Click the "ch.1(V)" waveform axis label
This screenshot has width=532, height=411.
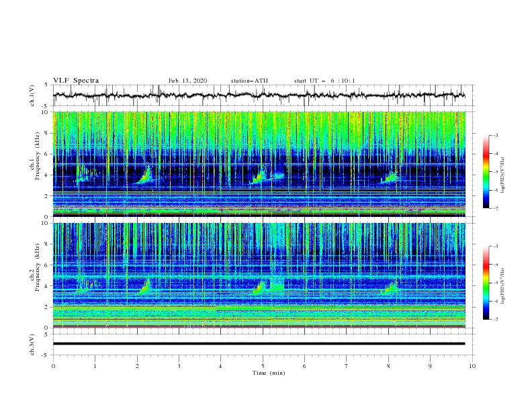pyautogui.click(x=32, y=95)
